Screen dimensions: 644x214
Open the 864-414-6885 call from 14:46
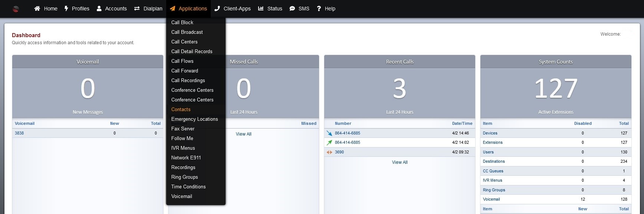point(348,133)
